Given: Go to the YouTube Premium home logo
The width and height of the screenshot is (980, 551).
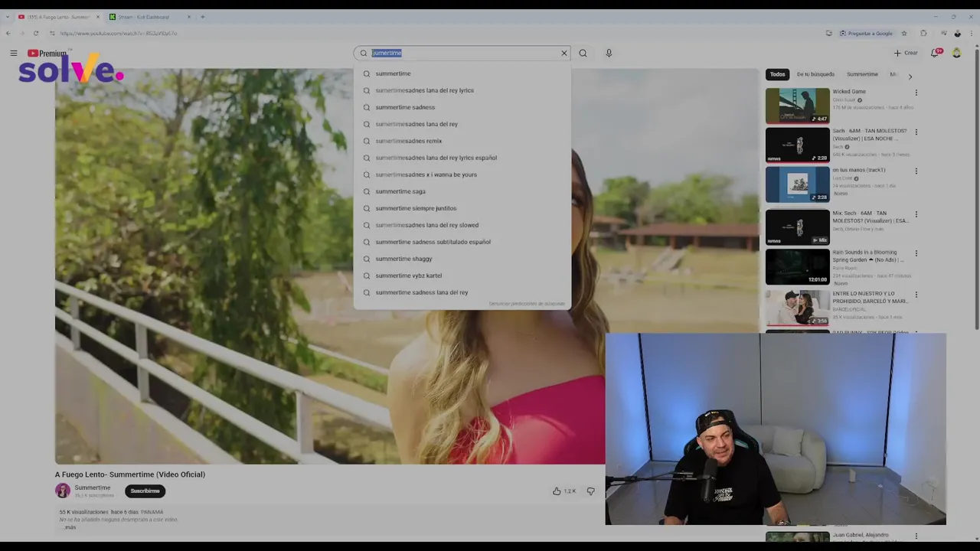Looking at the screenshot, I should coord(47,54).
